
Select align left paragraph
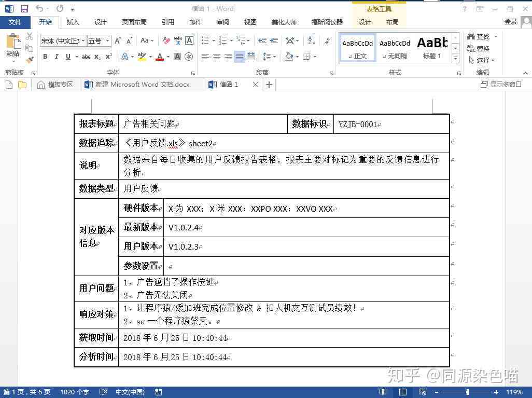tap(205, 57)
